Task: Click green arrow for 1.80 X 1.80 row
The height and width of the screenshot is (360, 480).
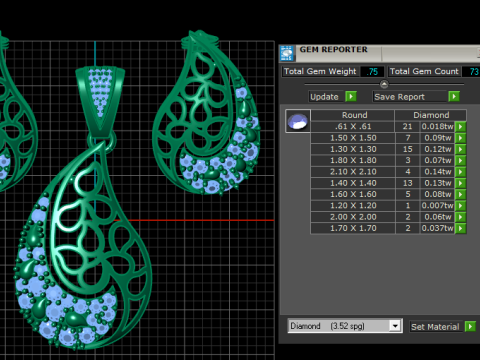Action: pyautogui.click(x=461, y=161)
